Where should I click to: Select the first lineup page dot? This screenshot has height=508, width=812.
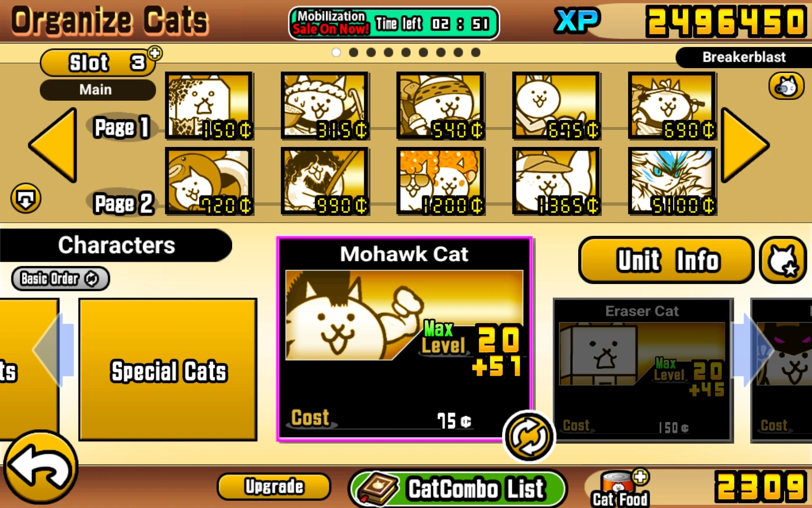[336, 52]
